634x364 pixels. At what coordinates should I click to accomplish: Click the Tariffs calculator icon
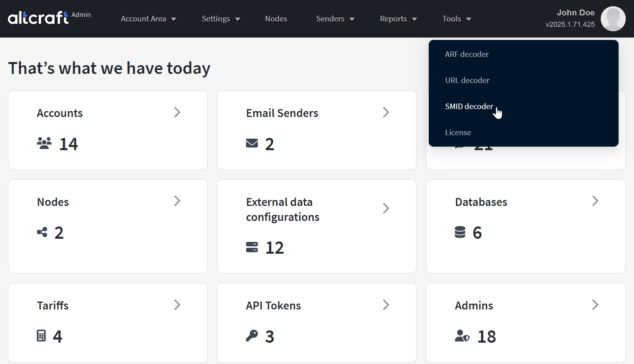tap(41, 336)
